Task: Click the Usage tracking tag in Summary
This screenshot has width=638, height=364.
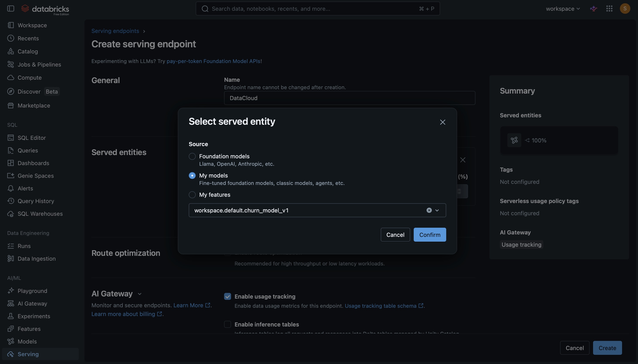Action: click(521, 244)
